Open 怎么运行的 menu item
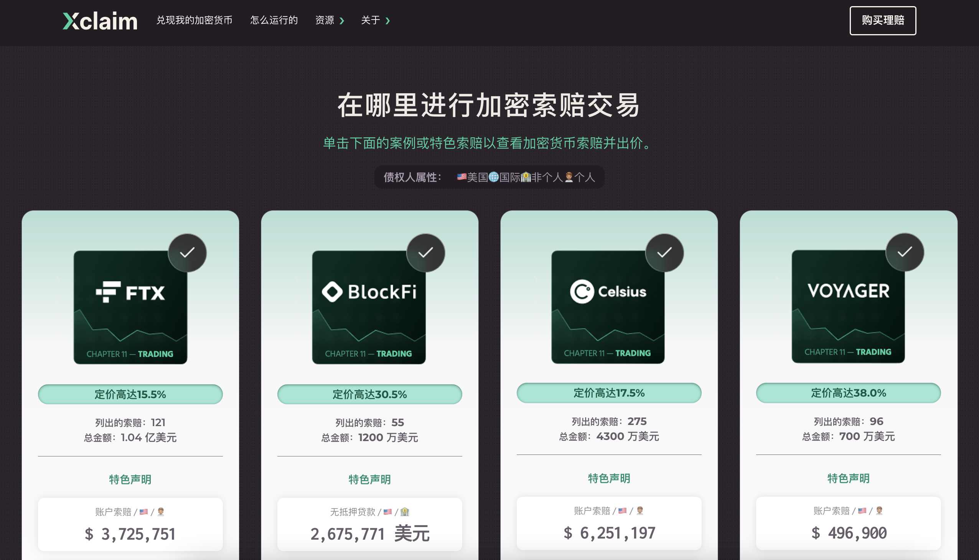The image size is (979, 560). coord(274,20)
